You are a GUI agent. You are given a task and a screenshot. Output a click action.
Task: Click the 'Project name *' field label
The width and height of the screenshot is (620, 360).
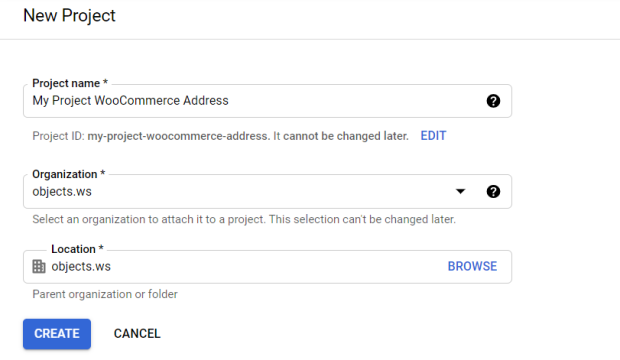(x=70, y=83)
